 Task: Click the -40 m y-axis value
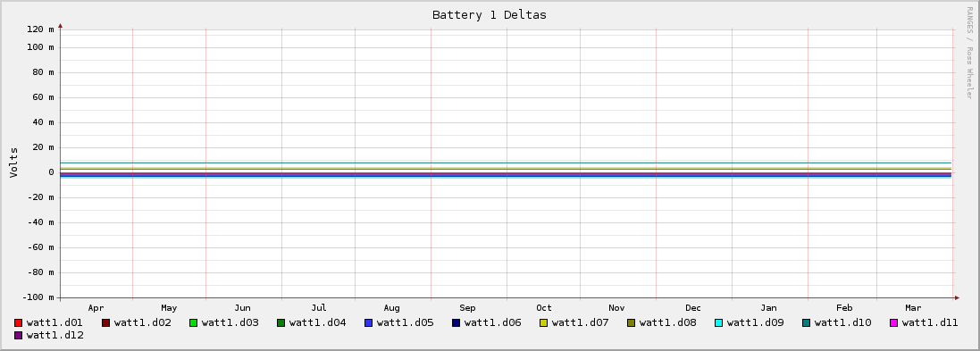tap(40, 222)
